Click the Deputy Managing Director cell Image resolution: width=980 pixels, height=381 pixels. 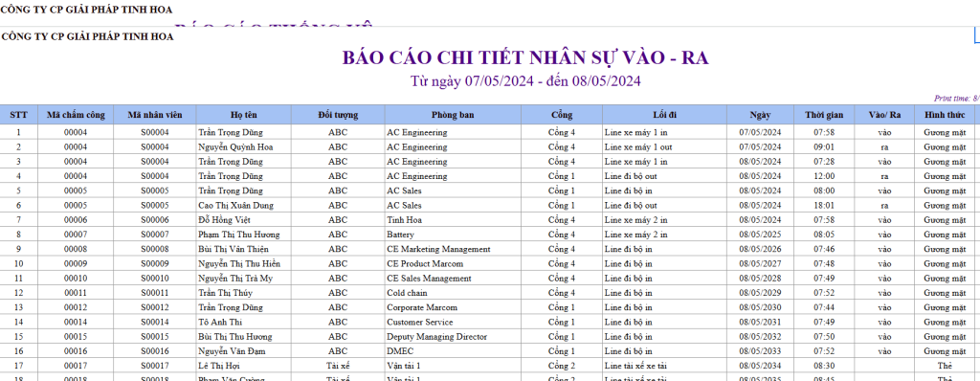click(453, 337)
